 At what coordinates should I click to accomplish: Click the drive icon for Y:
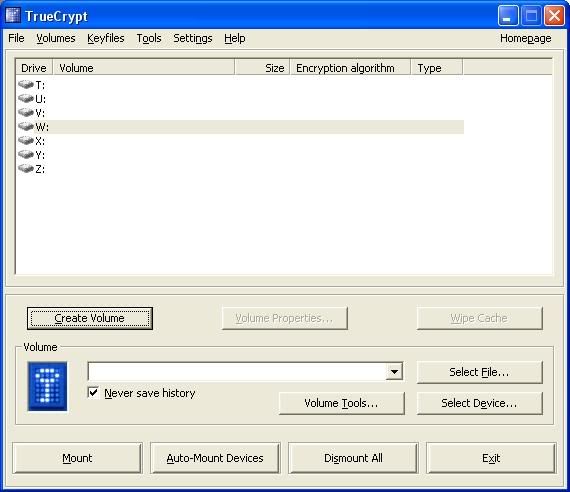[x=26, y=155]
